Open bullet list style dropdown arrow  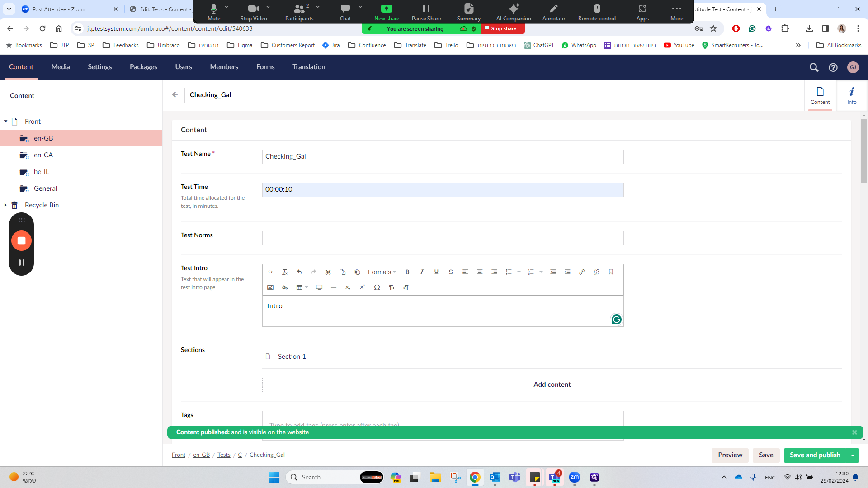pos(519,272)
